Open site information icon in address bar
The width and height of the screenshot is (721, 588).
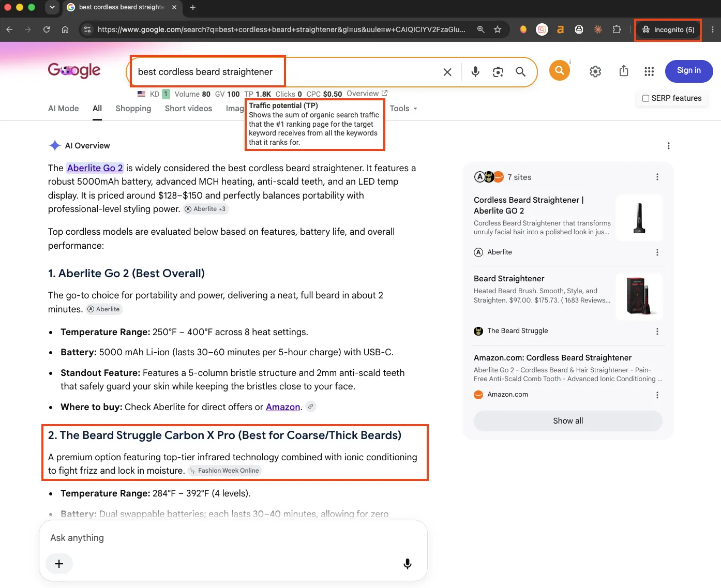pos(87,29)
